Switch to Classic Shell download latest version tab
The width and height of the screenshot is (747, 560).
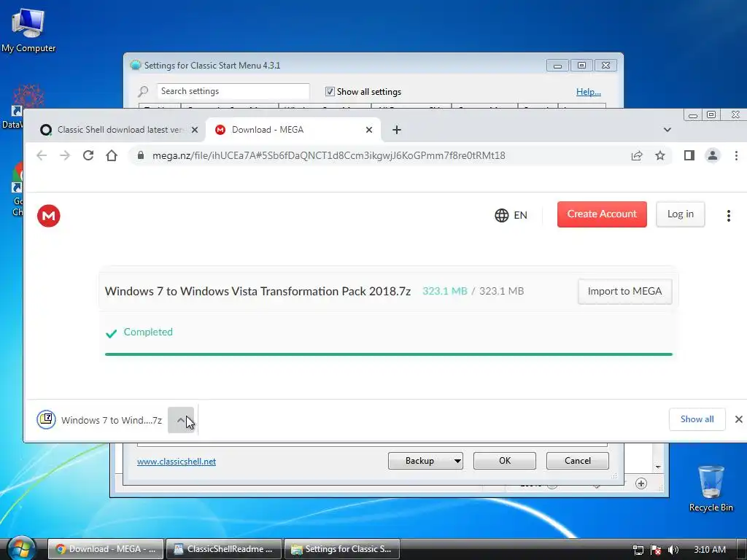(115, 130)
